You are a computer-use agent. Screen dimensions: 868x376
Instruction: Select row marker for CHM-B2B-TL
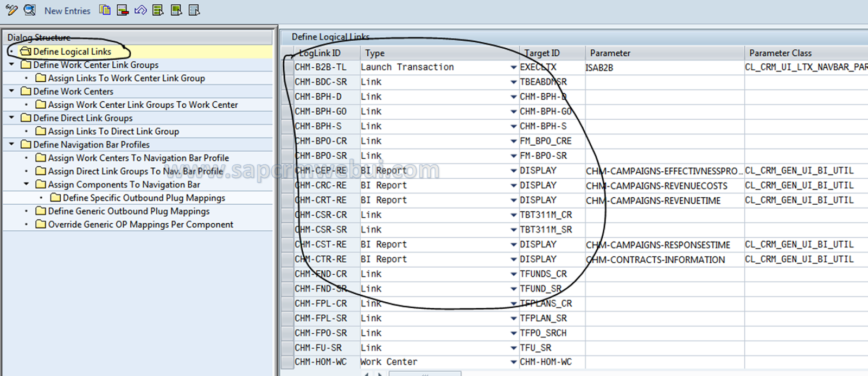click(288, 68)
